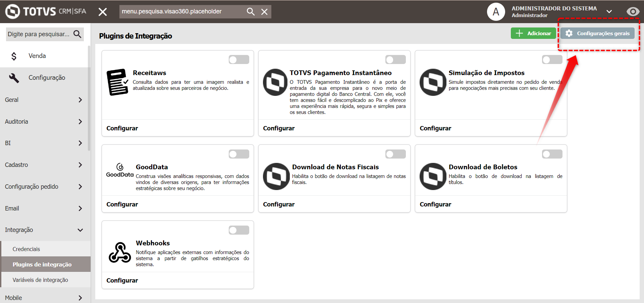This screenshot has width=644, height=303.
Task: Click the TOTVS Pagamento Instantâneo card title
Action: coord(340,73)
